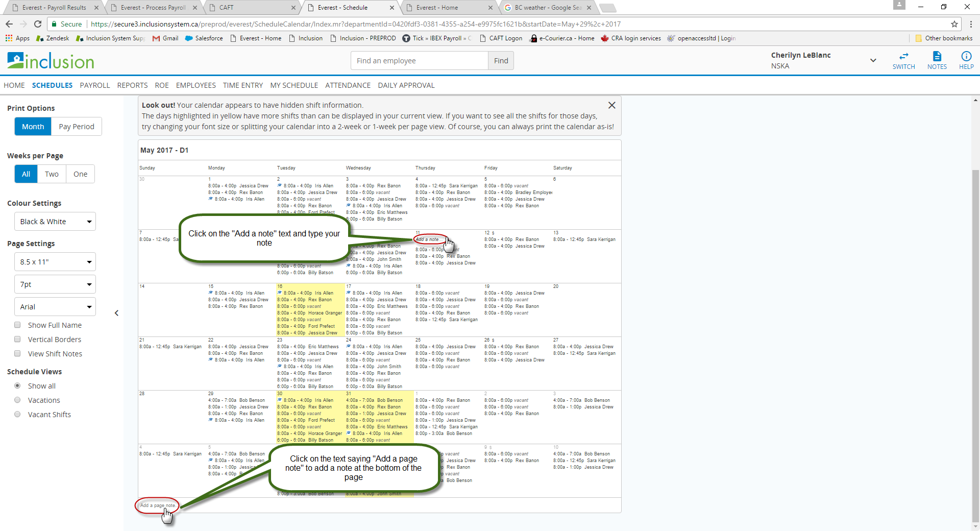Open the DAILY APPROVAL menu item
The height and width of the screenshot is (531, 980).
[406, 85]
